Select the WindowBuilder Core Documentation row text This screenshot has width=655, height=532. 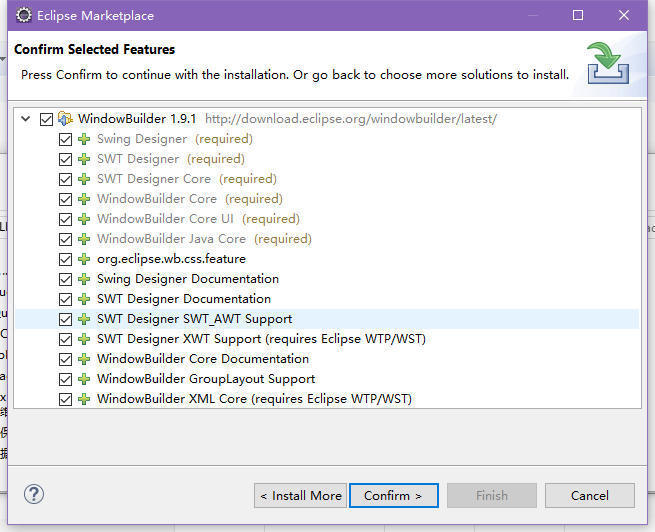pos(203,359)
